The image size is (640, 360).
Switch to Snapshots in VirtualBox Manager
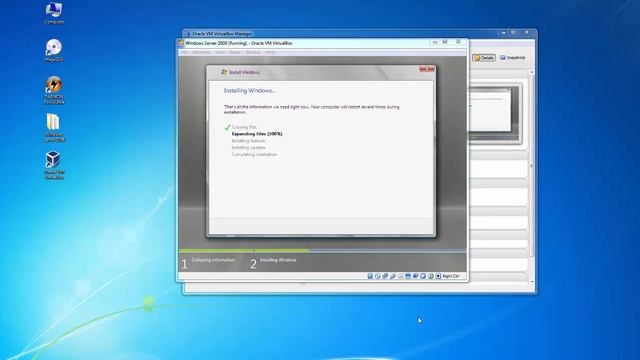coord(513,58)
